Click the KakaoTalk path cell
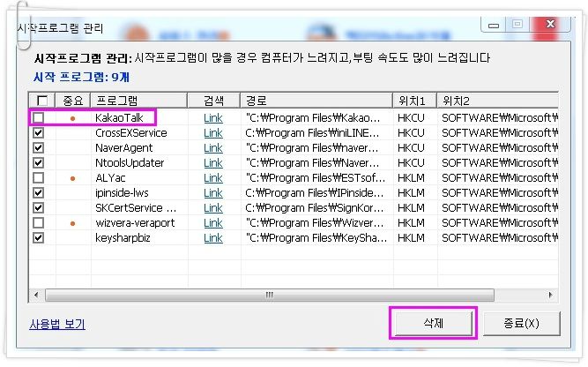This screenshot has height=367, width=588. (313, 118)
